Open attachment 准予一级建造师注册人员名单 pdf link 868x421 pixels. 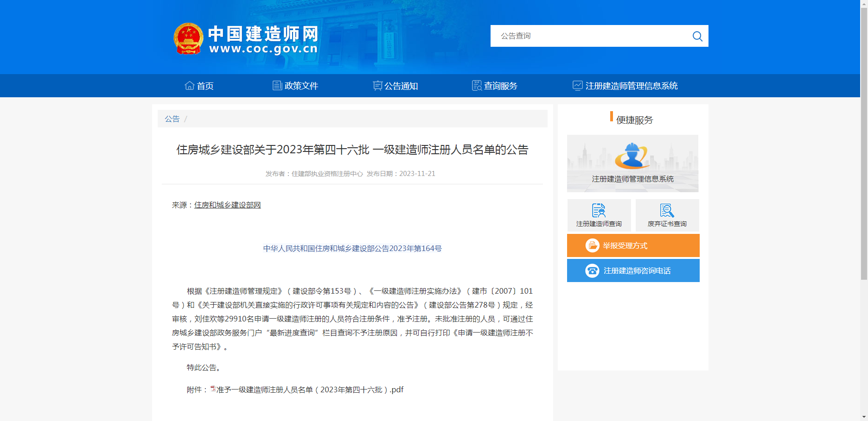(x=310, y=390)
